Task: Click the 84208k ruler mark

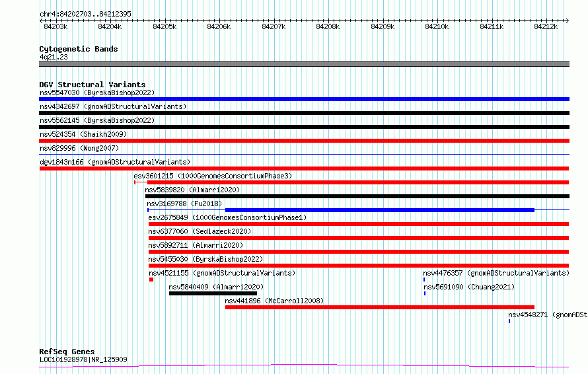Action: point(328,26)
